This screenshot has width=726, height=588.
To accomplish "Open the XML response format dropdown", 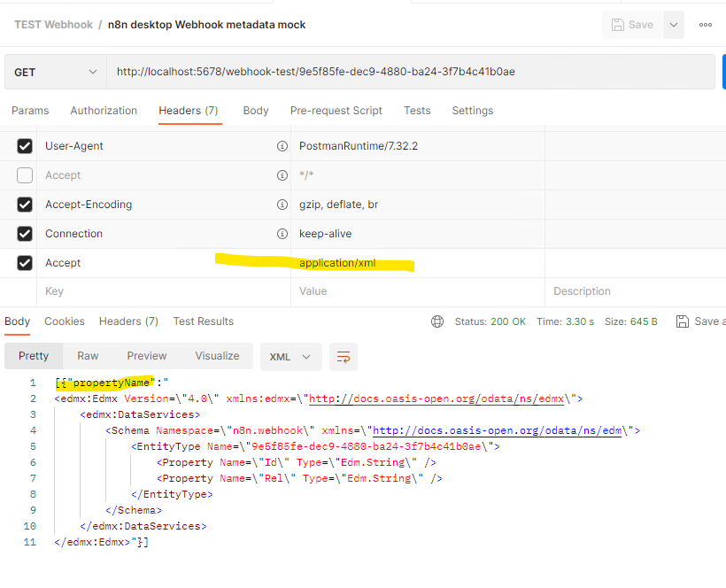I will [x=290, y=356].
